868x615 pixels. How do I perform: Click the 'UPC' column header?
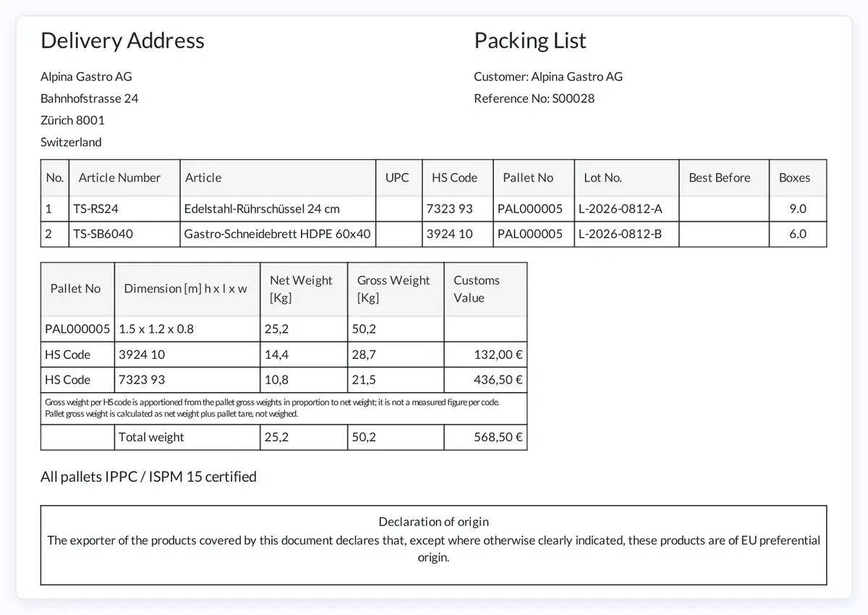click(397, 177)
